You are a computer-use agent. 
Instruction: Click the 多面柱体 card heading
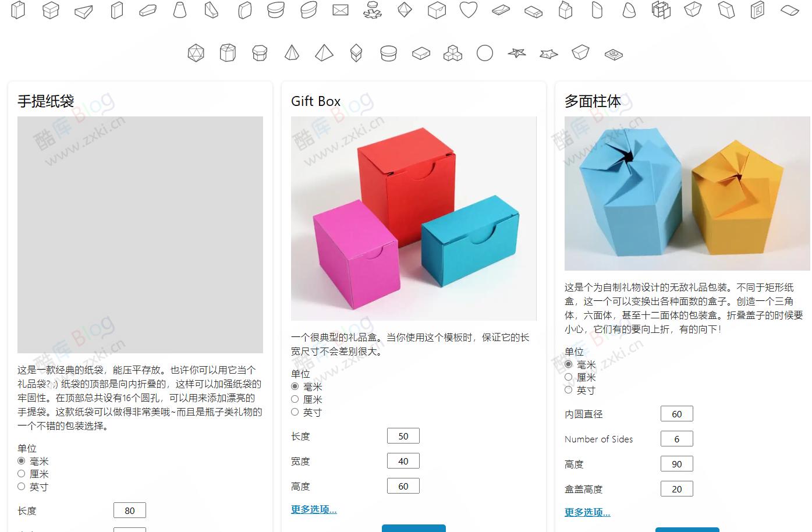coord(593,101)
